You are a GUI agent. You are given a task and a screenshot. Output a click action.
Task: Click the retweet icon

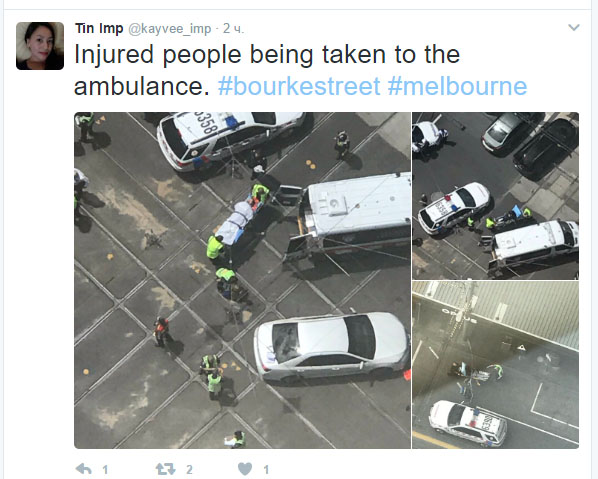tap(166, 469)
